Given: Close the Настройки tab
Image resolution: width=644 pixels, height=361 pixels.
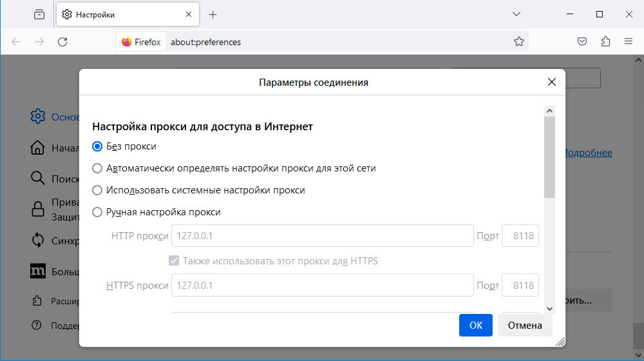Looking at the screenshot, I should [189, 14].
